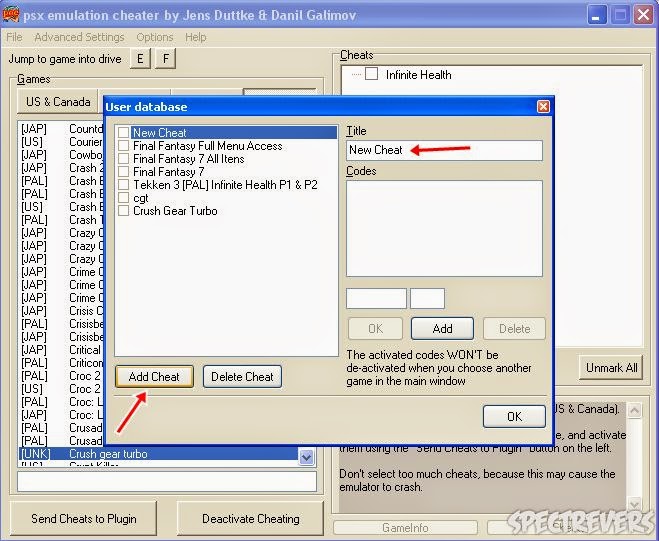659x541 pixels.
Task: Select the [JAP] Cowboy game row
Action: 61,155
